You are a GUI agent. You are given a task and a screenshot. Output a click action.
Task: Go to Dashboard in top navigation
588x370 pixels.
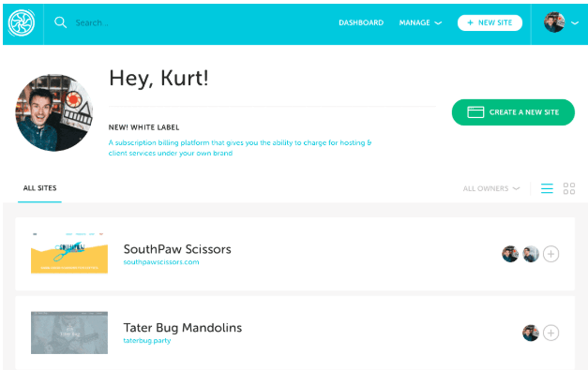(361, 22)
